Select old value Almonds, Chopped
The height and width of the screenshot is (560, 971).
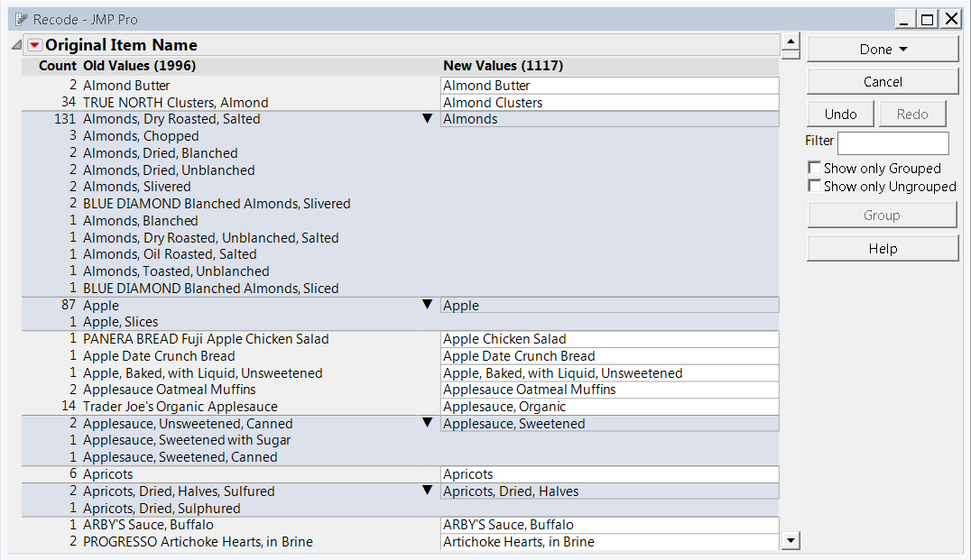pyautogui.click(x=141, y=136)
